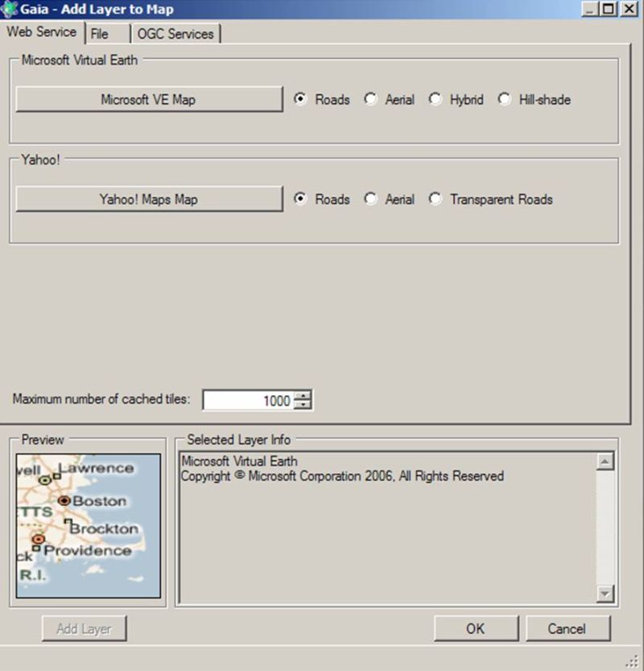Click the map preview thumbnail
644x671 pixels.
(x=89, y=526)
